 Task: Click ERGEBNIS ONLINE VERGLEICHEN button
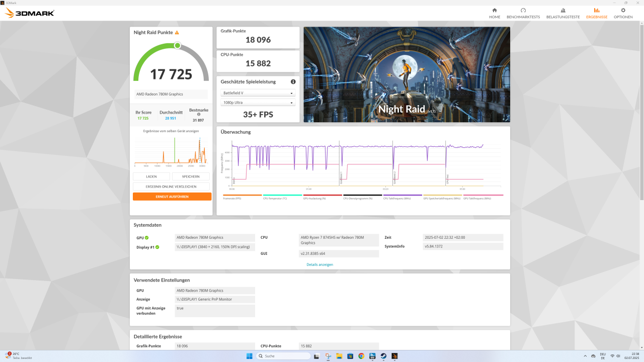click(x=171, y=187)
